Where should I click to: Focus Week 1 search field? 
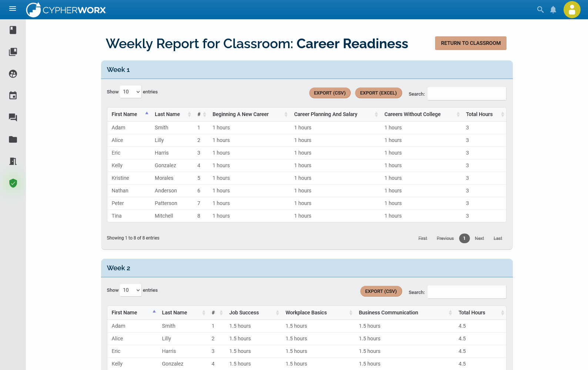467,94
